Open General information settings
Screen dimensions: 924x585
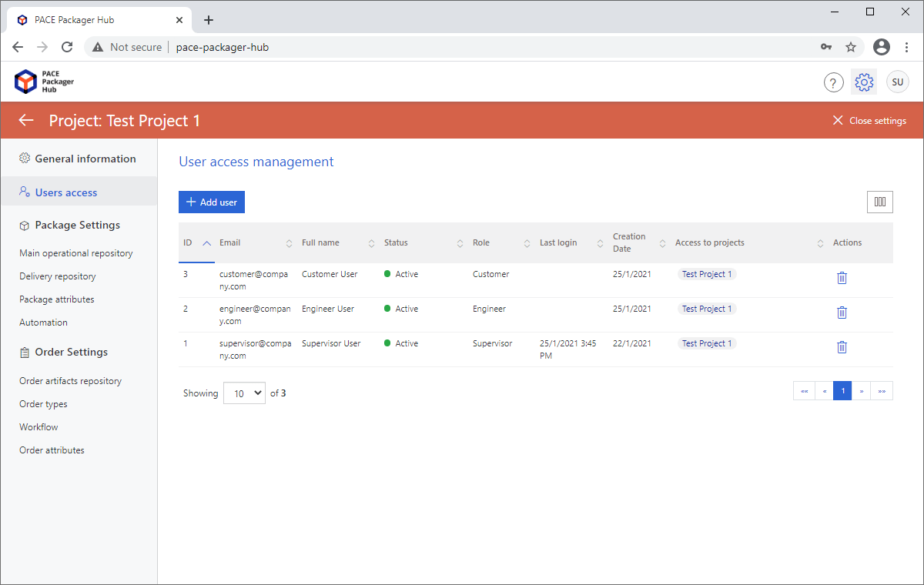click(78, 159)
